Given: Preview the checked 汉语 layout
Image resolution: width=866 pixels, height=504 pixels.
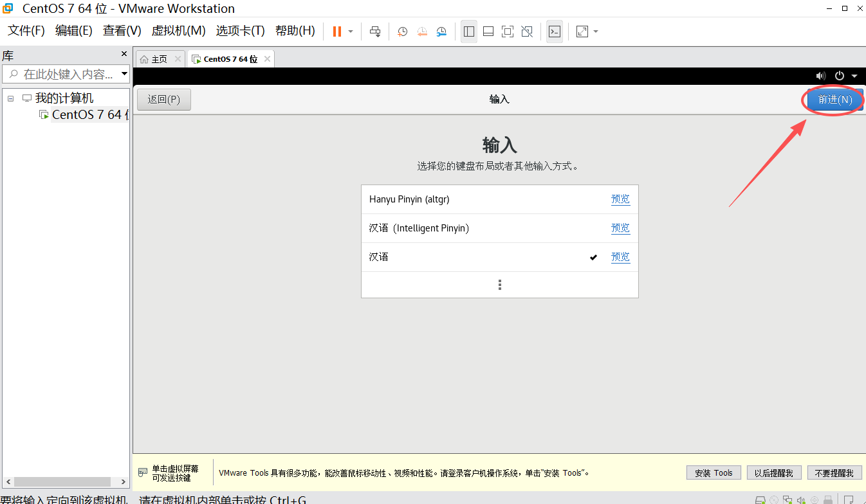Looking at the screenshot, I should click(x=620, y=257).
